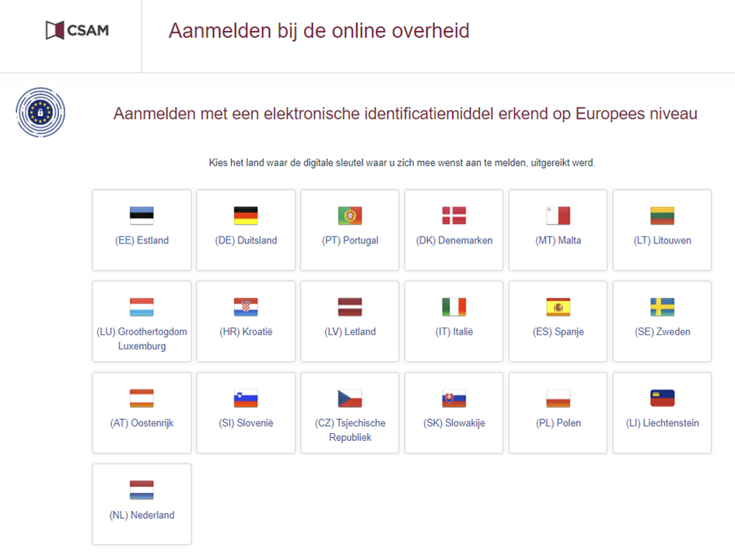Click the Italian flag icon

454,307
